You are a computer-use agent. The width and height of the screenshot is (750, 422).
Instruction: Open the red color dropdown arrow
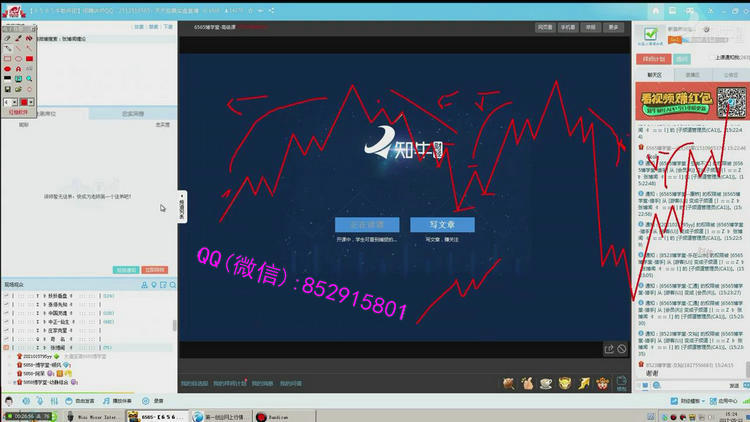coord(32,101)
